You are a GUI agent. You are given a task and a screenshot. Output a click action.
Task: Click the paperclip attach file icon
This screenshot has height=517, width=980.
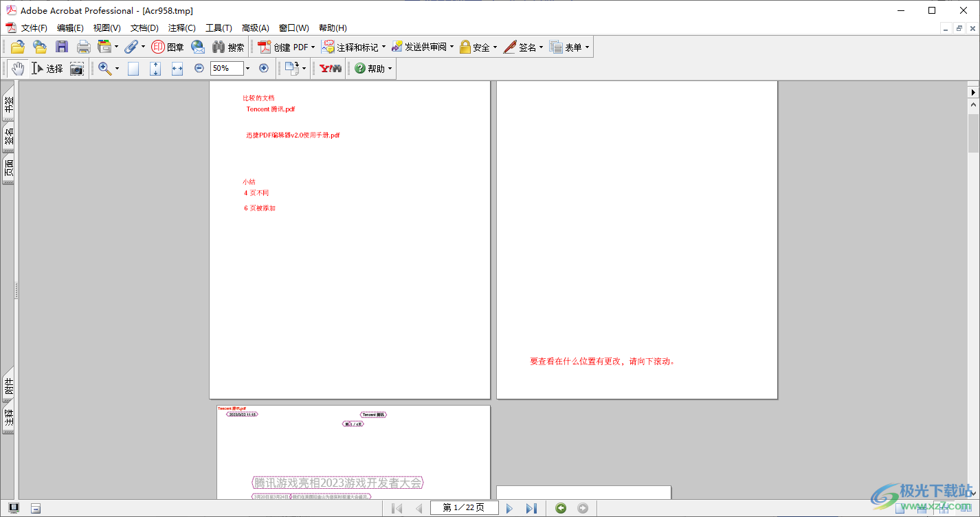pos(131,47)
